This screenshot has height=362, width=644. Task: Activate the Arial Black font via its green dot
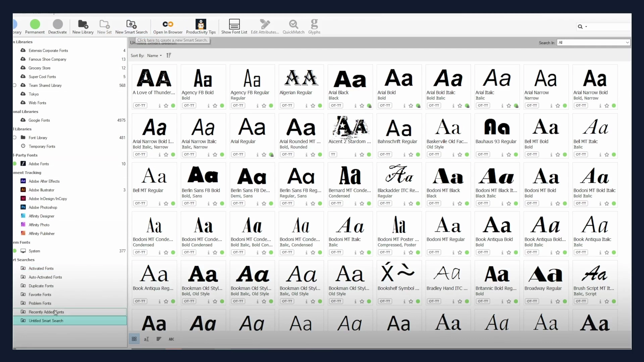tap(369, 106)
